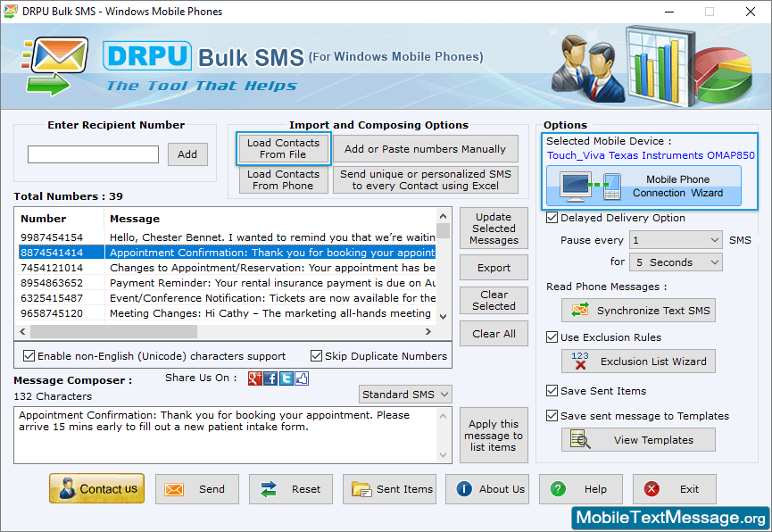Viewport: 772px width, 532px height.
Task: Open Mobile Phone Connection Wizard
Action: click(643, 187)
